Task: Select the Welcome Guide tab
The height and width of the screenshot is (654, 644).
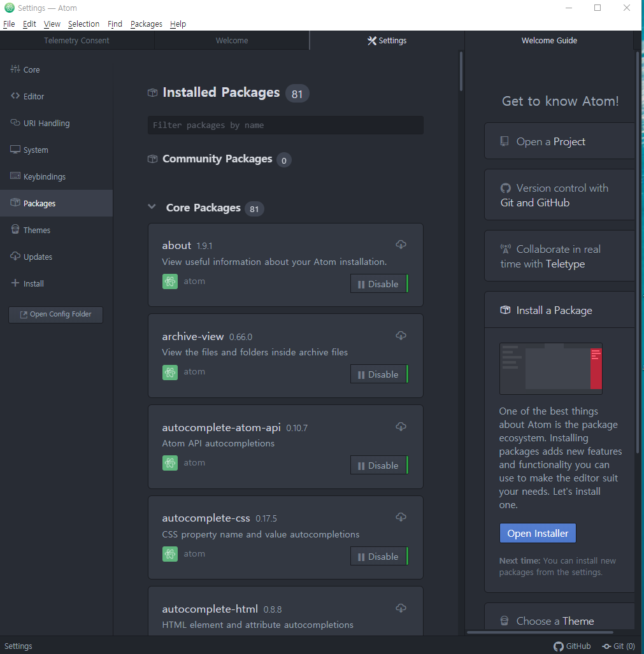Action: click(x=549, y=41)
